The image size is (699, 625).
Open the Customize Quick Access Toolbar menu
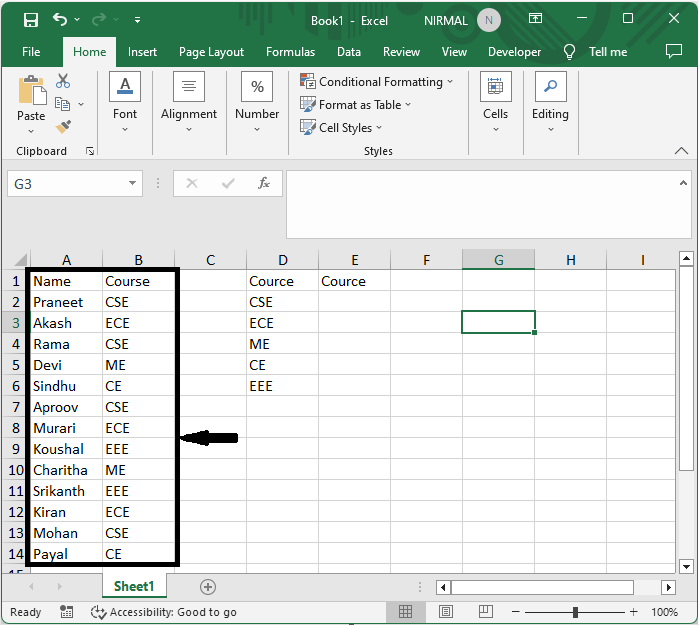click(137, 20)
